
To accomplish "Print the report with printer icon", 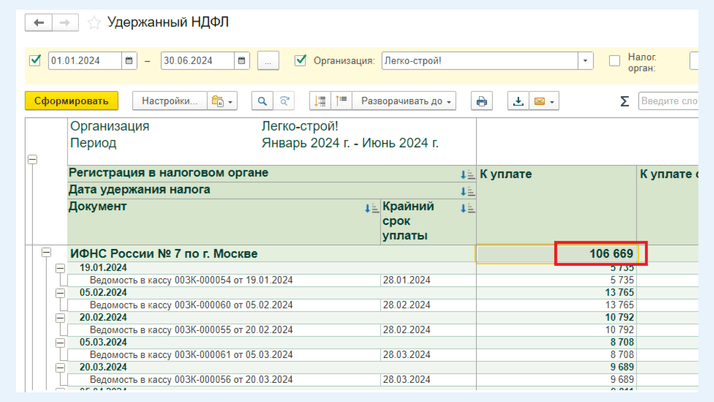I will (482, 101).
